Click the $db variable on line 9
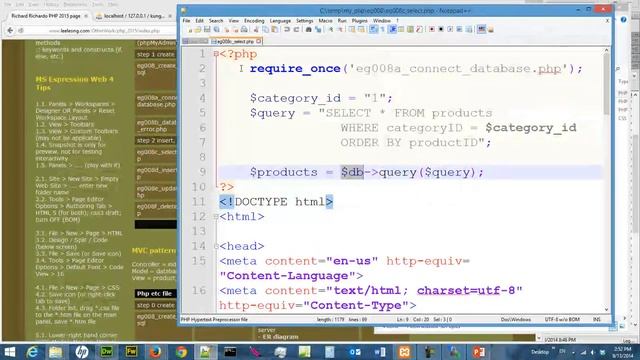 pos(352,172)
